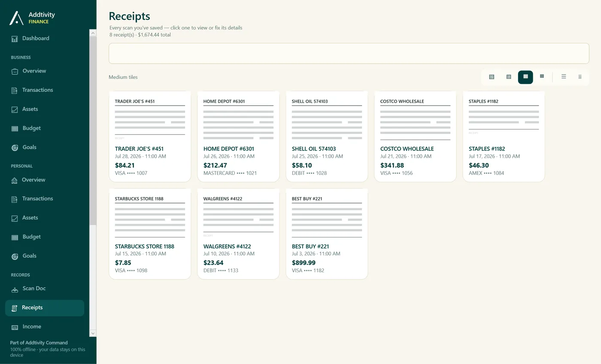This screenshot has width=601, height=364.
Task: Switch to list view
Action: (x=564, y=77)
